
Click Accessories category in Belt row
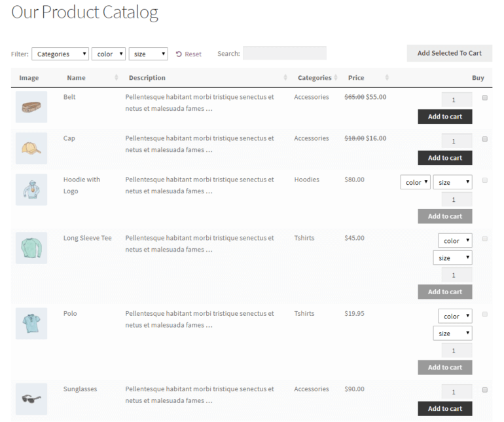[312, 97]
